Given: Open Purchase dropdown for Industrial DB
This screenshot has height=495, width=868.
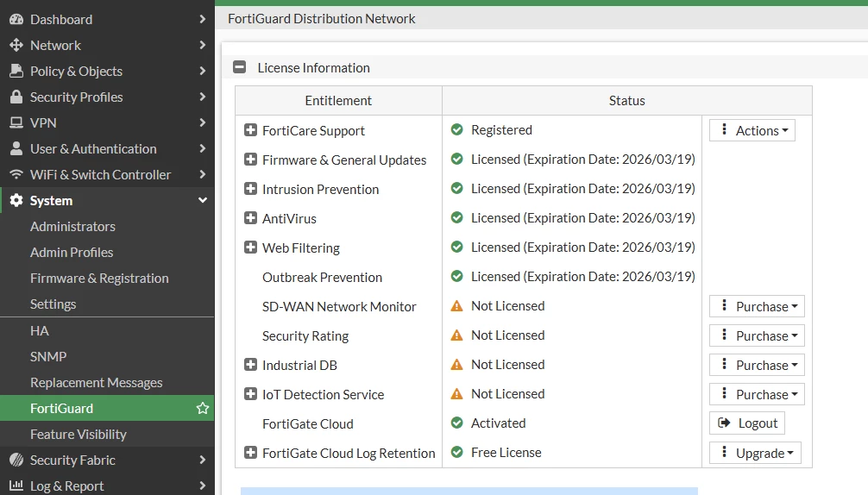Looking at the screenshot, I should 757,365.
